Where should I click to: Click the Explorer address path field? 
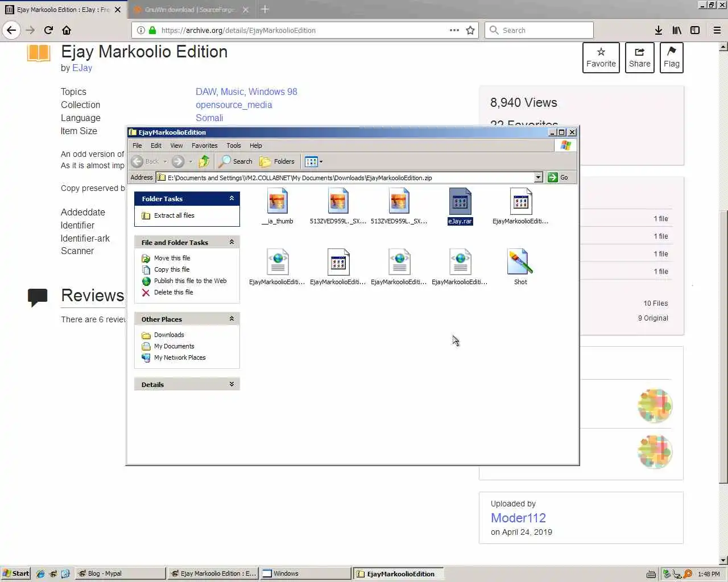pyautogui.click(x=345, y=177)
